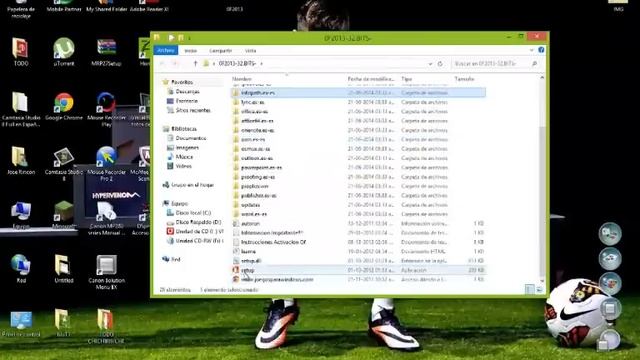Select the setup application file
Viewport: 640px width, 360px height.
(x=358, y=270)
